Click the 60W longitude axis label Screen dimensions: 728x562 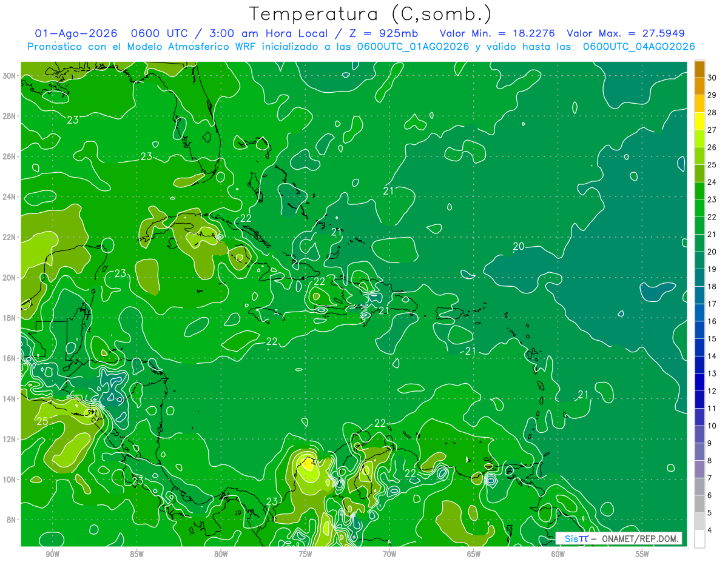558,554
